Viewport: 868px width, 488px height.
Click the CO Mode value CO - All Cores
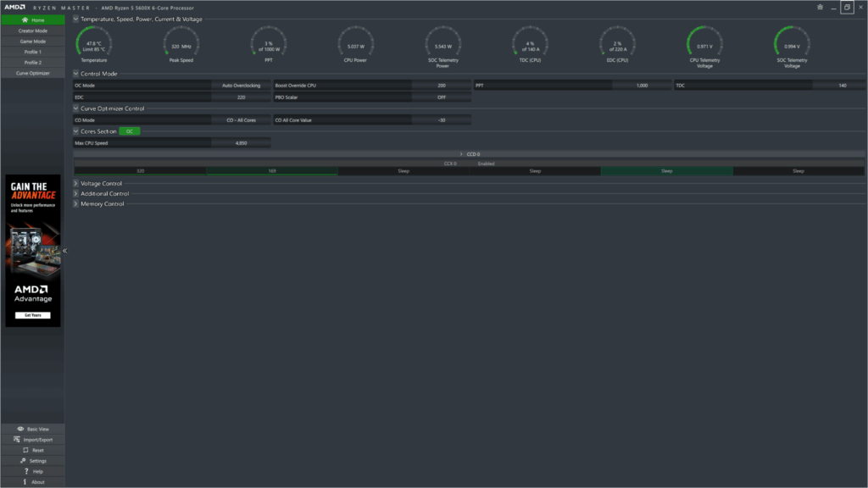[241, 120]
